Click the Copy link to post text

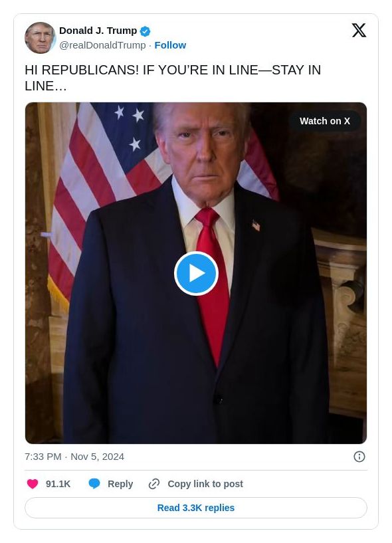(x=205, y=484)
